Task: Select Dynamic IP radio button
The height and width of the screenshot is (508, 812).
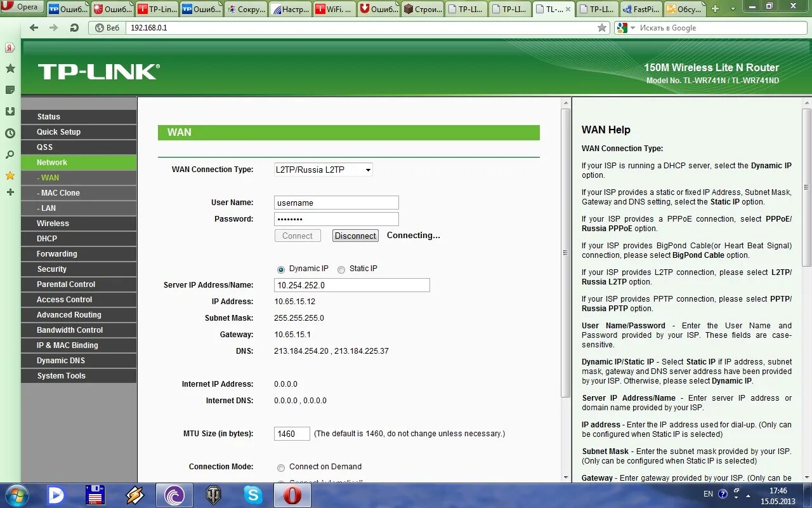Action: pyautogui.click(x=281, y=269)
